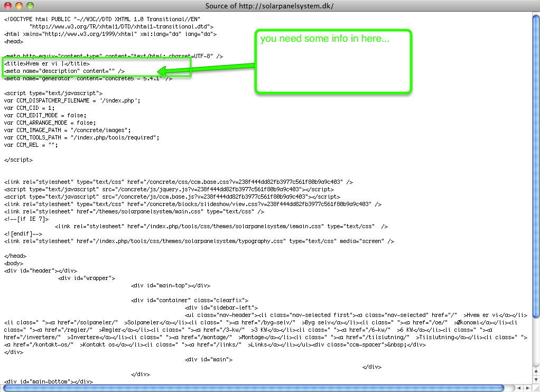Click the standalone closing script tag line
Screen dimensions: 540x392
tap(18, 160)
